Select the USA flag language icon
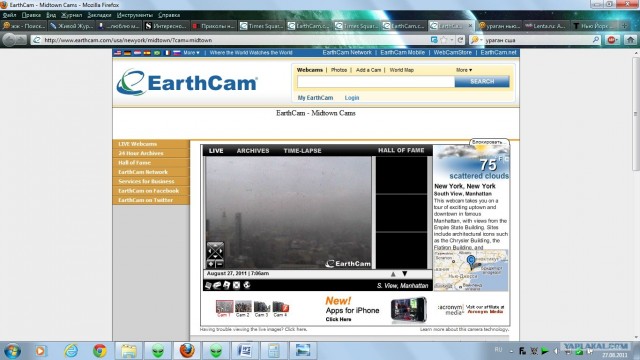 [118, 53]
